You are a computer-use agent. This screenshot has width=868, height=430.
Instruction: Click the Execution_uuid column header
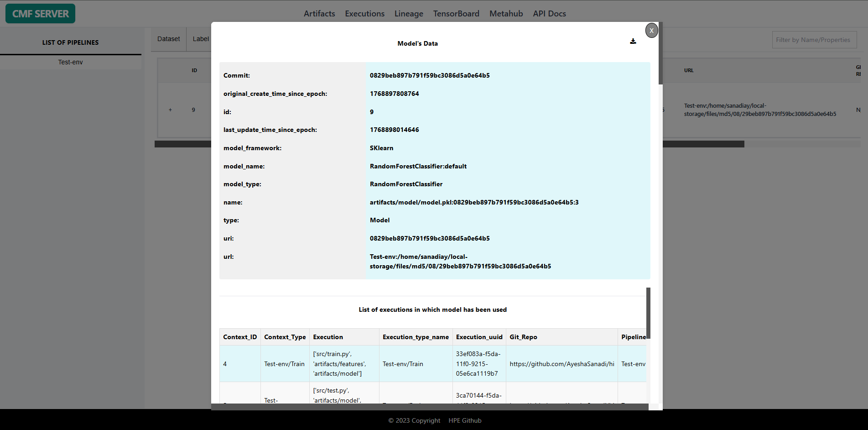pos(479,337)
